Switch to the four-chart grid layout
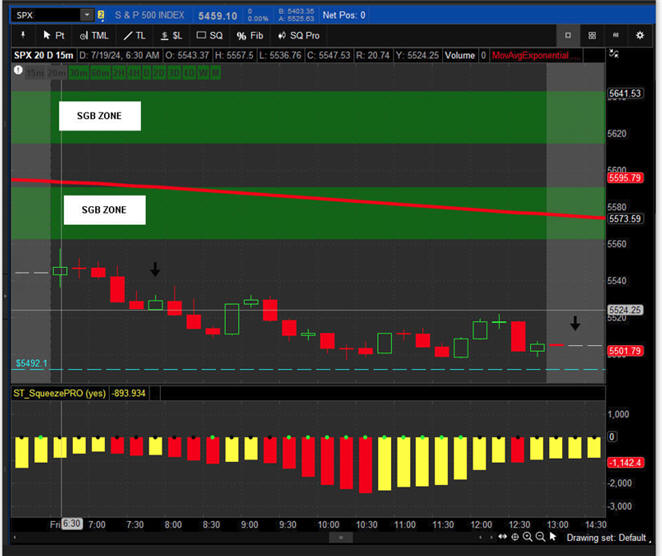 click(x=593, y=35)
